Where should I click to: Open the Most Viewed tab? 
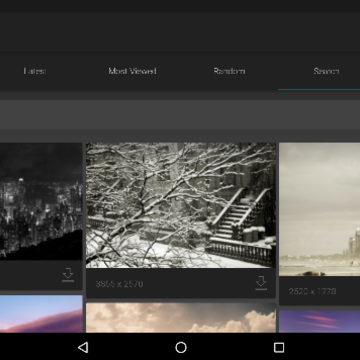coord(132,71)
